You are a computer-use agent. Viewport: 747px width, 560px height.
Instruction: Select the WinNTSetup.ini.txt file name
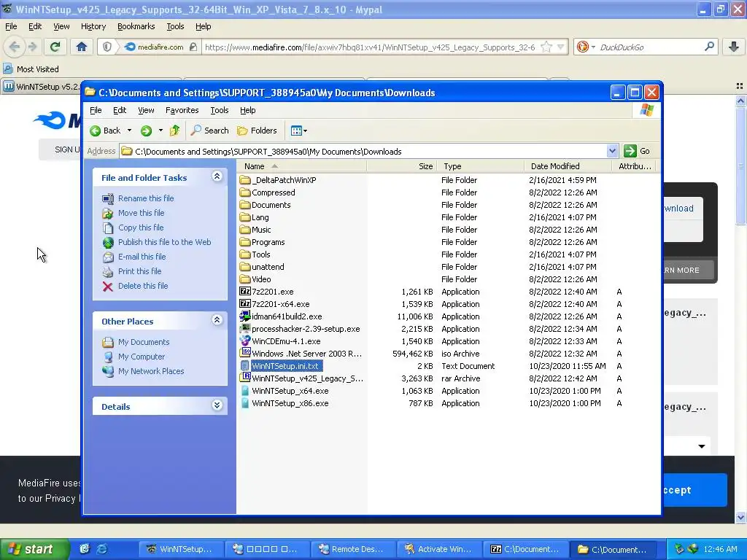tap(285, 366)
